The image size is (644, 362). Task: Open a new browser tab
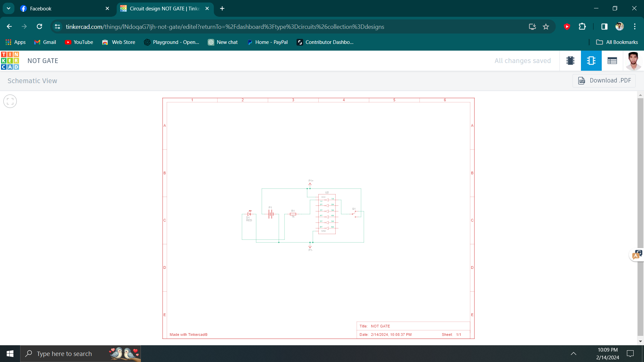[222, 8]
